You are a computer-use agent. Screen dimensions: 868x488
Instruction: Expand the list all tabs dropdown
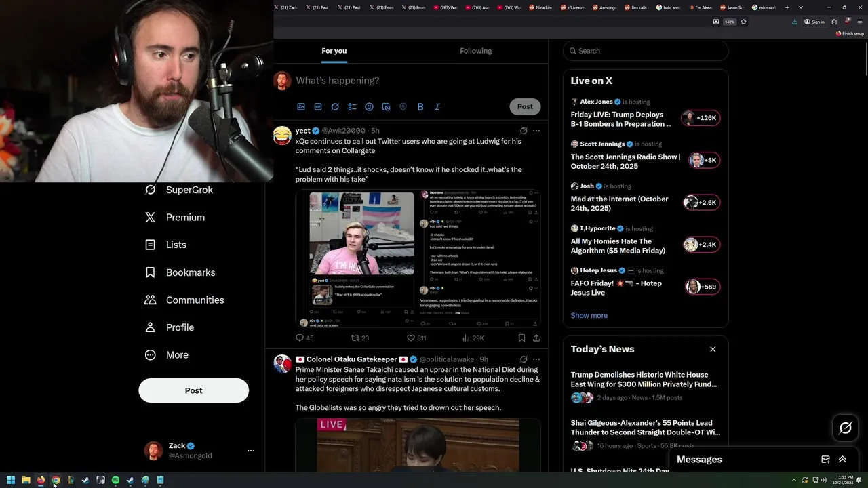[x=801, y=7]
